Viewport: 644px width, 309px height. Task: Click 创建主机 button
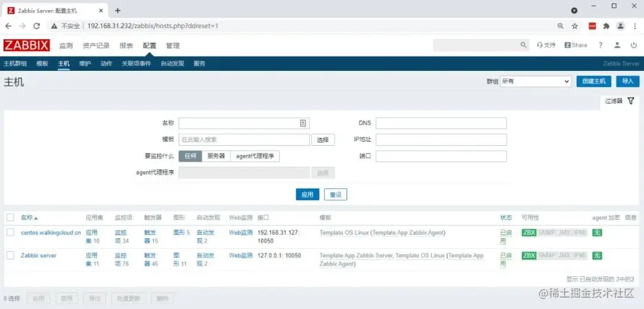(594, 81)
